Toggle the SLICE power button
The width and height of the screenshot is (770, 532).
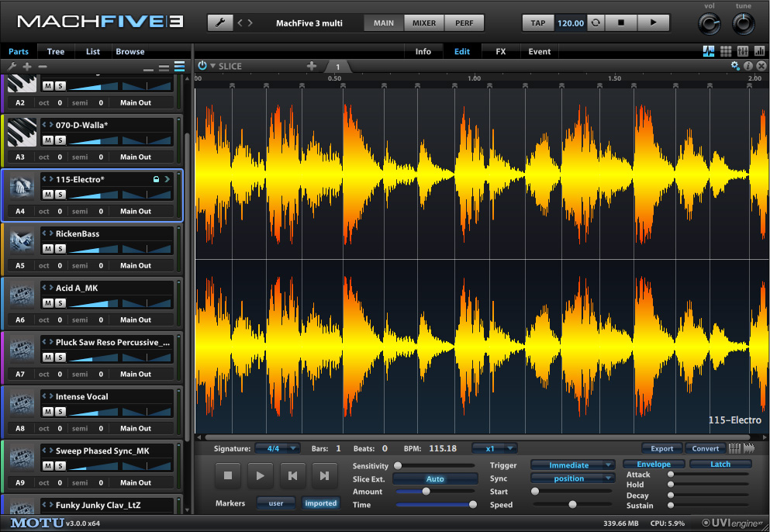click(x=202, y=66)
